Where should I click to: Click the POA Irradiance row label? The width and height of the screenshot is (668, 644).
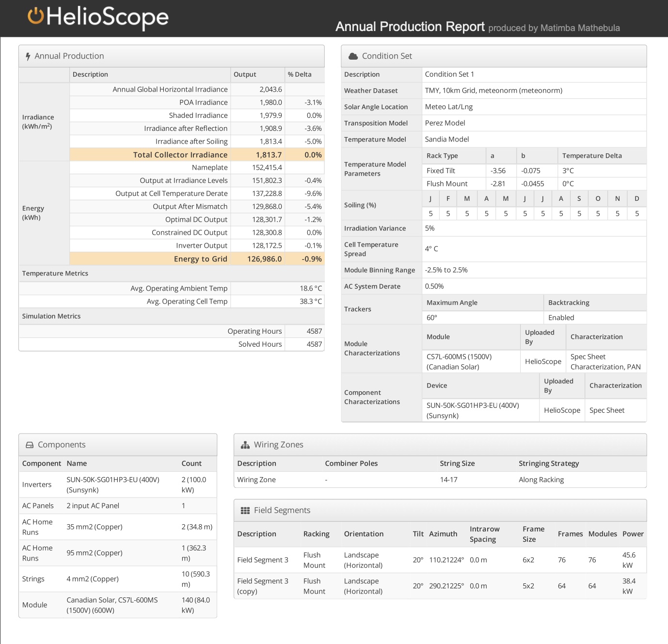coord(204,102)
